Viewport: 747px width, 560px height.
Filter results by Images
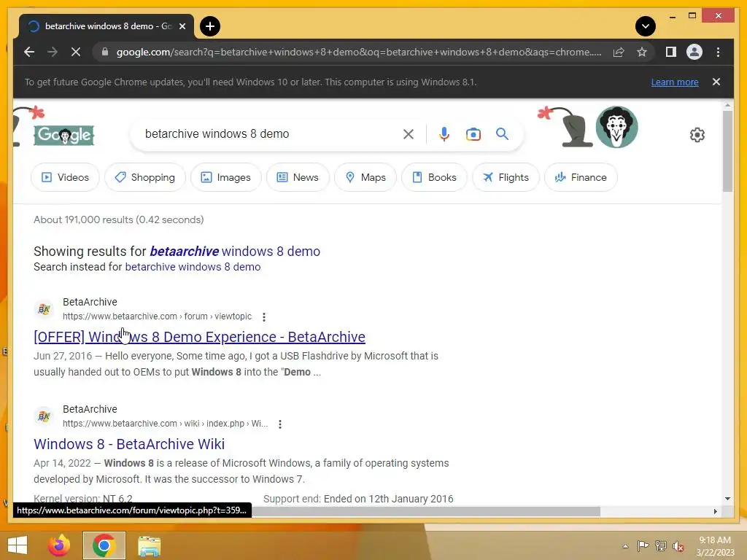pyautogui.click(x=226, y=177)
